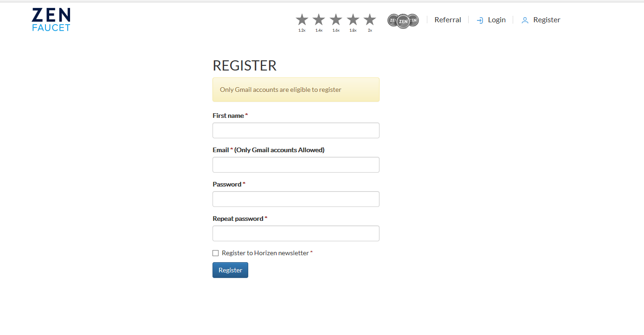Select the 2x star icon
The width and height of the screenshot is (644, 335).
click(370, 19)
